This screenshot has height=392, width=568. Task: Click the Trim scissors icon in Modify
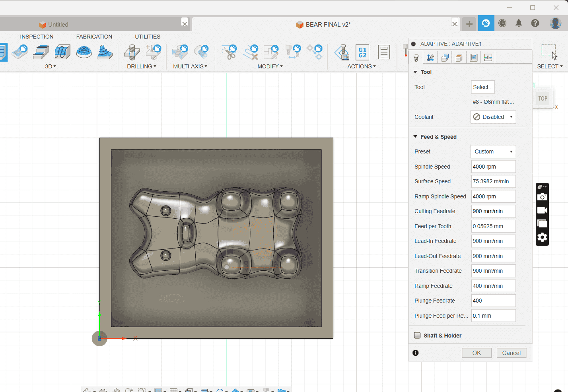[229, 52]
